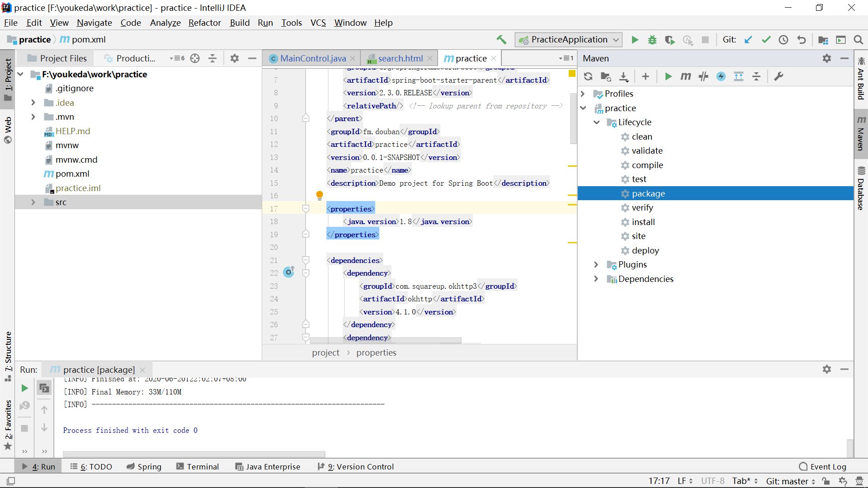Select the install lifecycle goal
Viewport: 868px width, 488px height.
(x=643, y=222)
